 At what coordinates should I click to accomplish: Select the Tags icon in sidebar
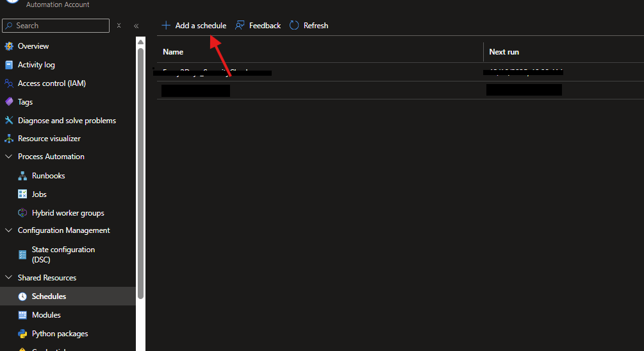(9, 102)
